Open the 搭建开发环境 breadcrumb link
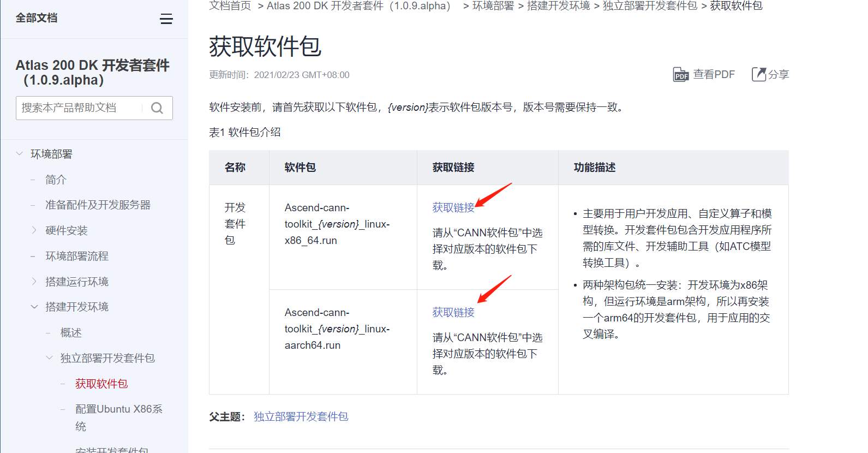The height and width of the screenshot is (453, 868). coord(559,5)
